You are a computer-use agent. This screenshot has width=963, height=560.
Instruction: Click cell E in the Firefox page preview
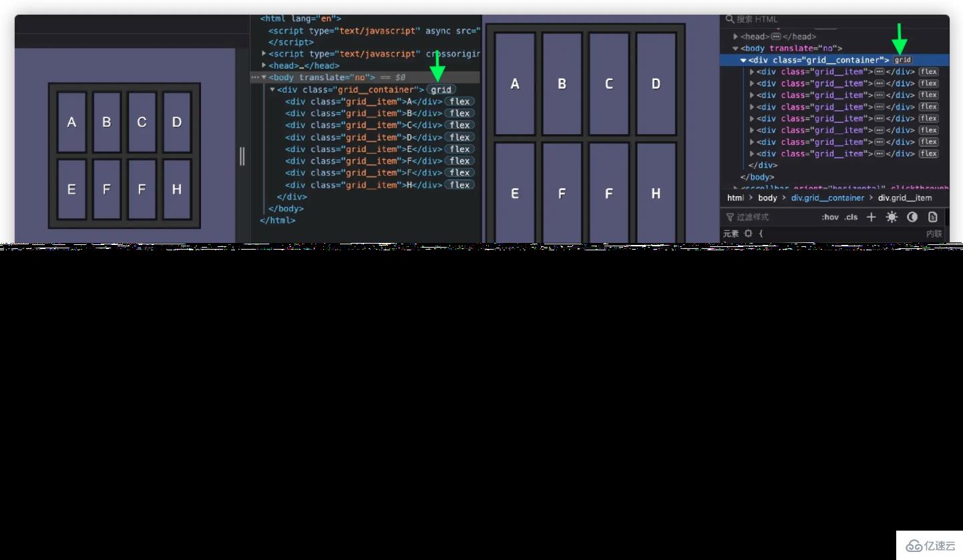[515, 193]
